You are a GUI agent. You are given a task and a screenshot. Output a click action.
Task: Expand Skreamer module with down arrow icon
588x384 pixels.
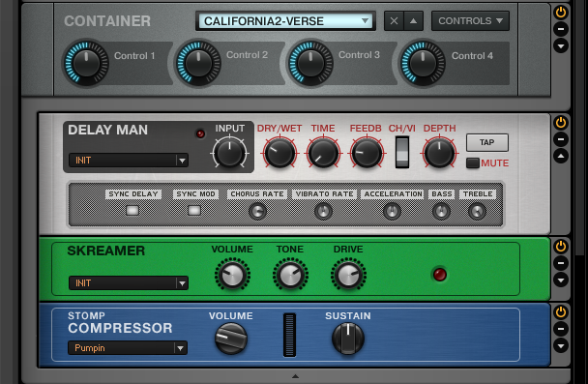(561, 280)
